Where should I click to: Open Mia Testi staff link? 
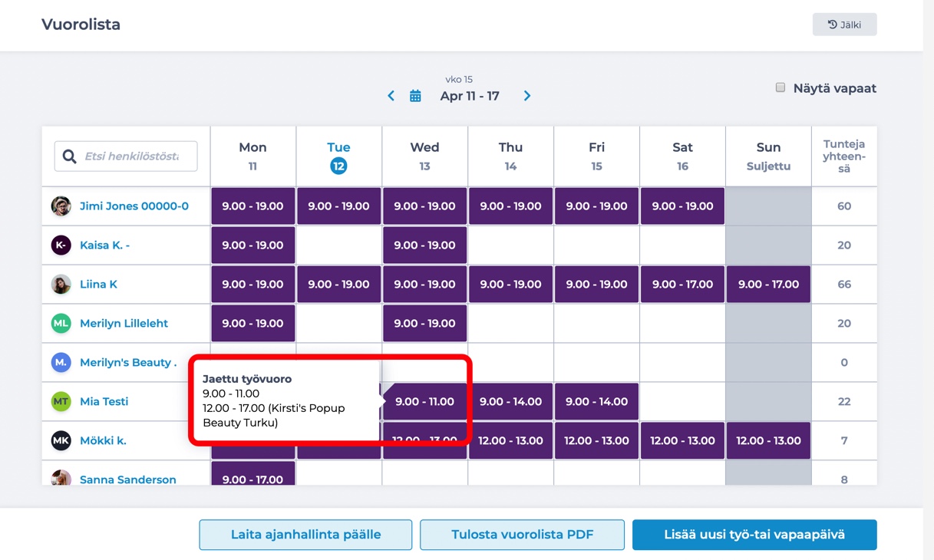click(104, 402)
